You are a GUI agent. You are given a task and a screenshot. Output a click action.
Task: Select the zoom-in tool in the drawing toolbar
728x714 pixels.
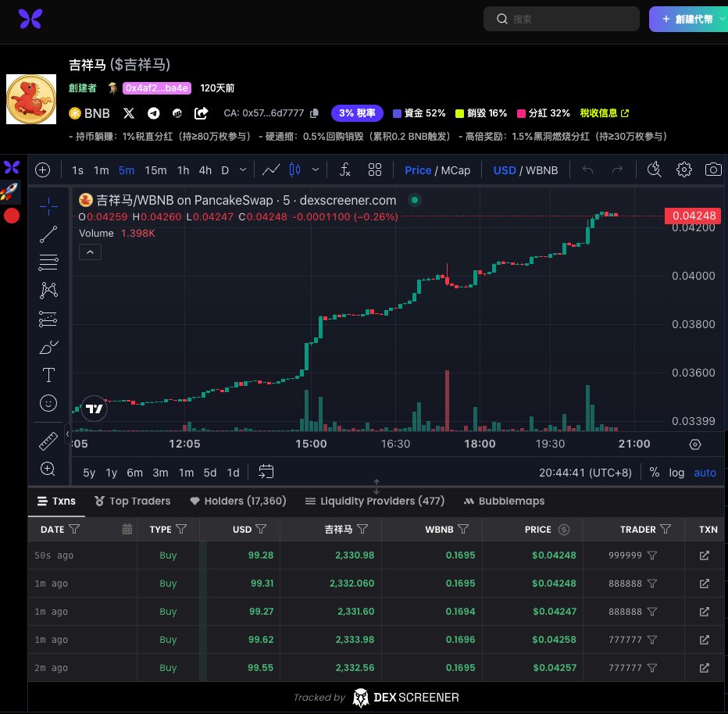click(x=48, y=469)
